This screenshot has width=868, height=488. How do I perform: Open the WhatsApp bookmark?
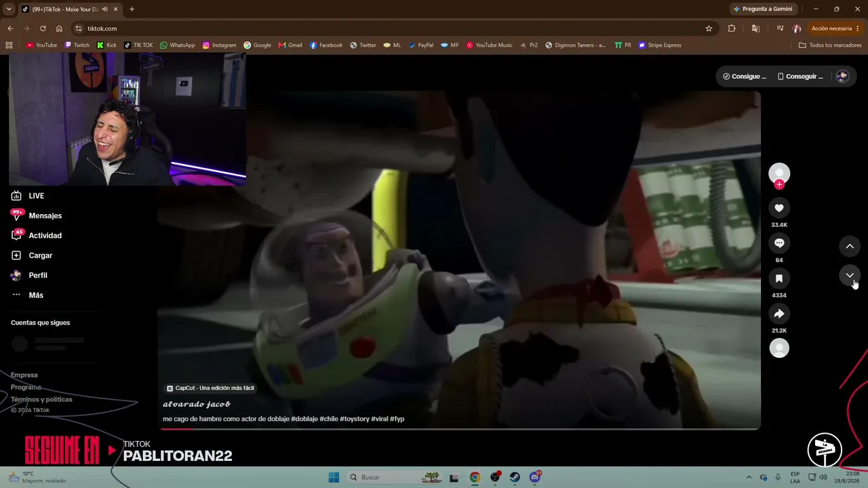pyautogui.click(x=177, y=45)
